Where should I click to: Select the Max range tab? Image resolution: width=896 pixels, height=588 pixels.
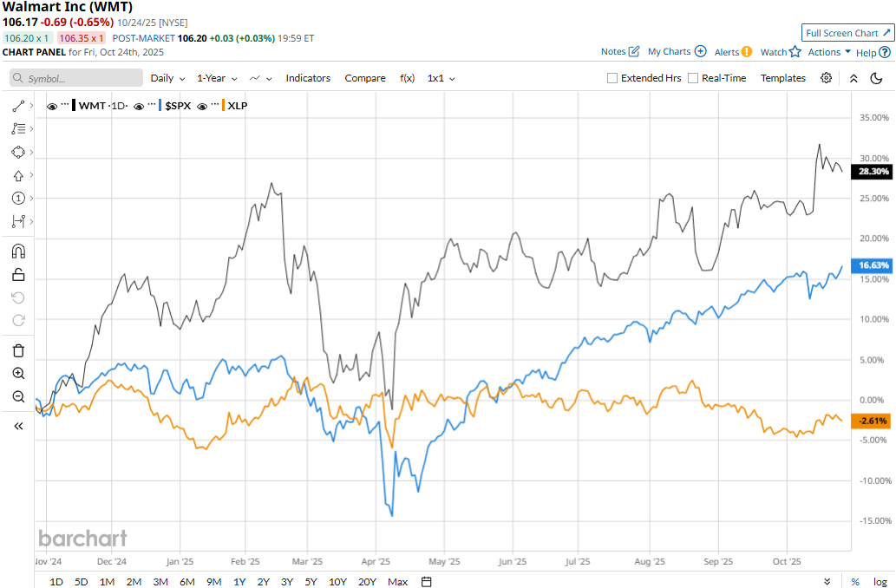(398, 582)
